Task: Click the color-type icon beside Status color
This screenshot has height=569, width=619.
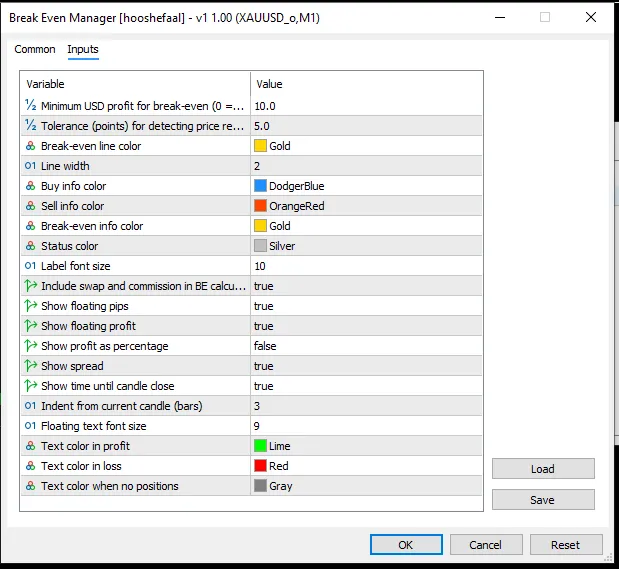Action: (x=30, y=246)
